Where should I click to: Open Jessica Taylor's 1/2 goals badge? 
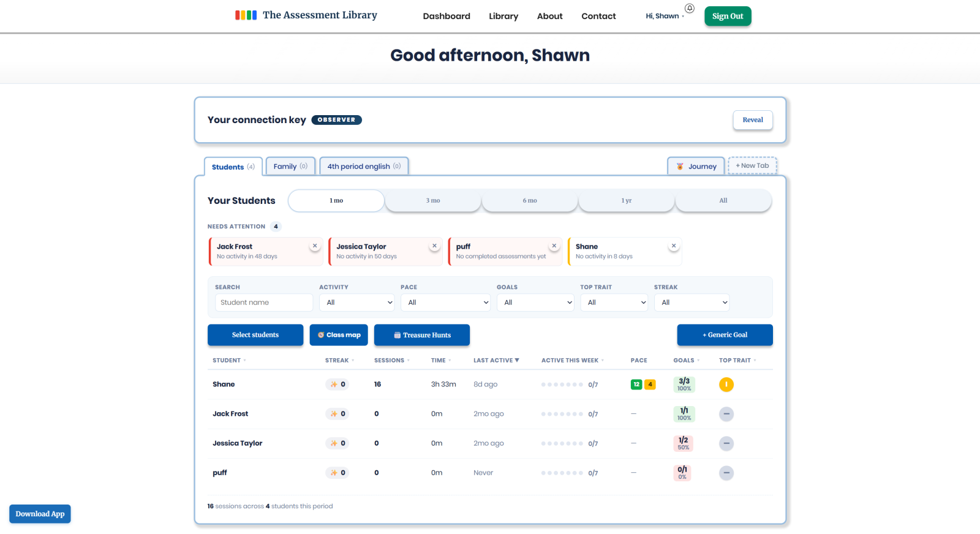[683, 443]
